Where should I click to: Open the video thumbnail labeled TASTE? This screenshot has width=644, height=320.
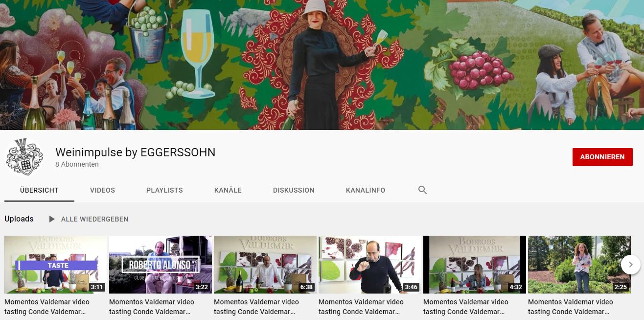pyautogui.click(x=55, y=264)
